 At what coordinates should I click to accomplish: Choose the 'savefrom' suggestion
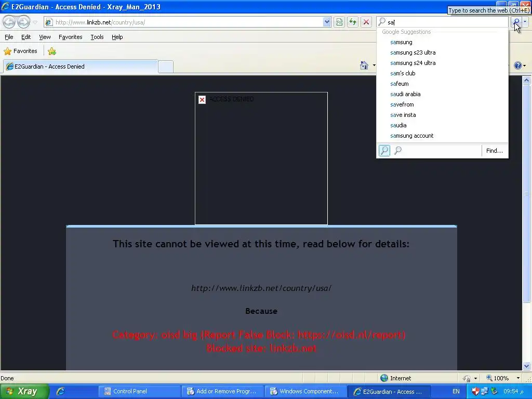pyautogui.click(x=442, y=104)
